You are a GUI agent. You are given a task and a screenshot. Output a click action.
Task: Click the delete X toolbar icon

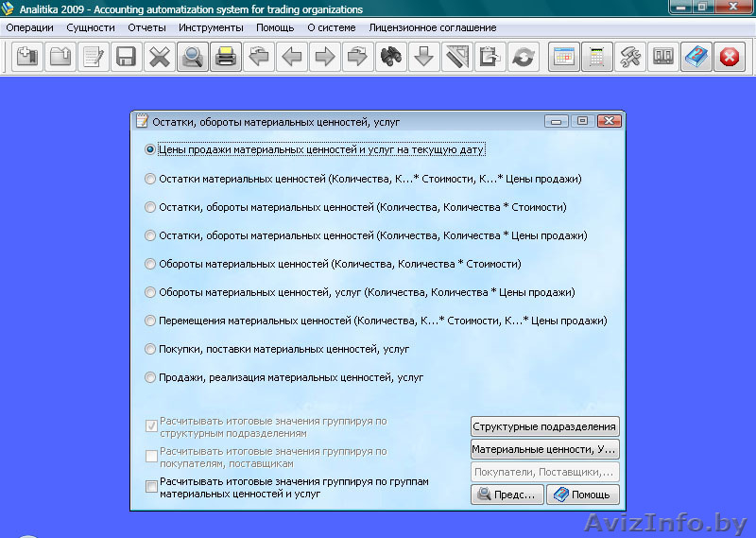pos(159,58)
